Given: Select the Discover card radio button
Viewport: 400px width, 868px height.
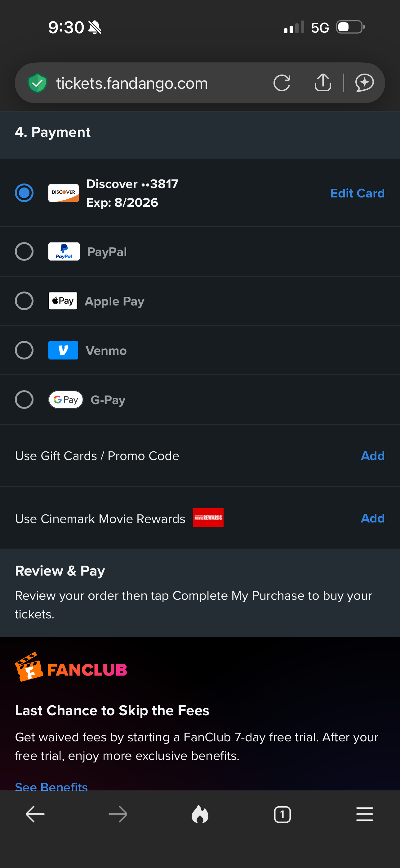Looking at the screenshot, I should click(24, 193).
